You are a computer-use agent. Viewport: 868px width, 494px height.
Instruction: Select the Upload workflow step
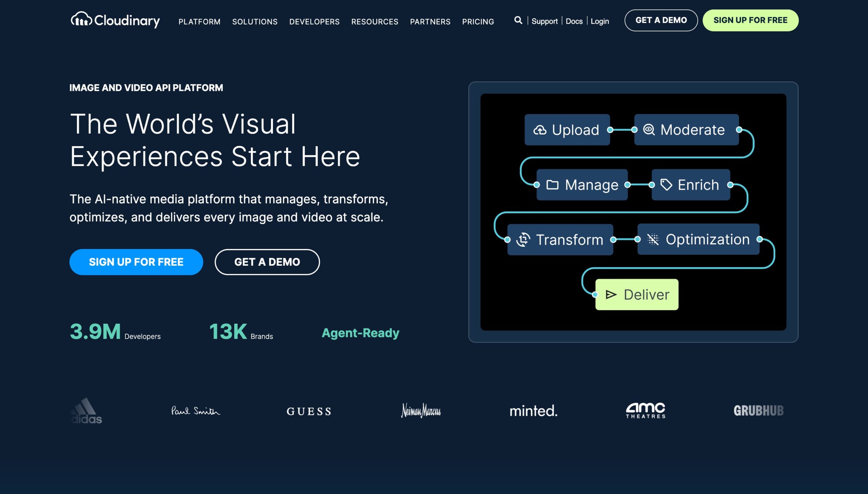pyautogui.click(x=567, y=130)
